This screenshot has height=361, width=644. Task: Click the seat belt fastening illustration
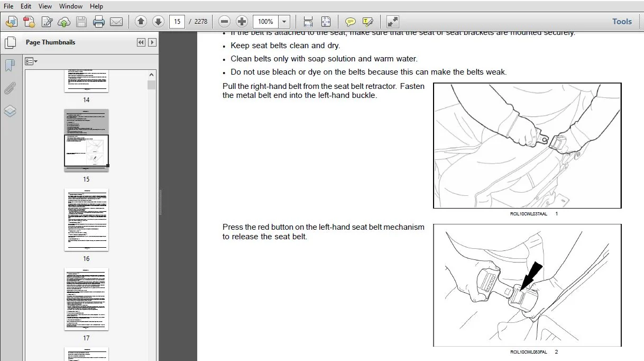point(527,146)
